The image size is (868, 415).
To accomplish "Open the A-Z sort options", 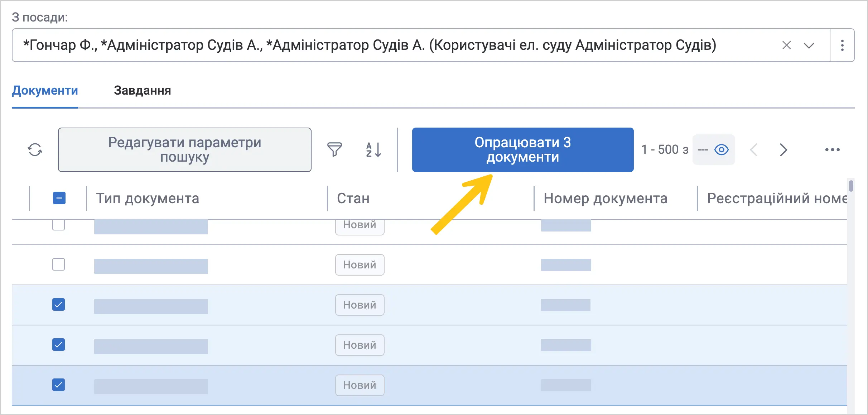I will pos(373,150).
